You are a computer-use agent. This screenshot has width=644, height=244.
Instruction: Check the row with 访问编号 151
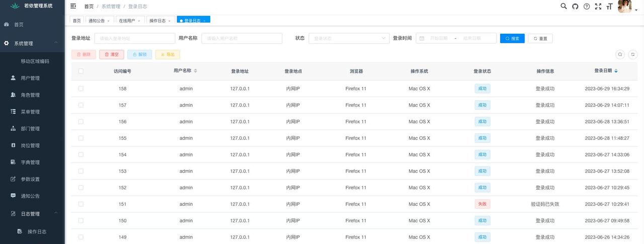[80, 204]
